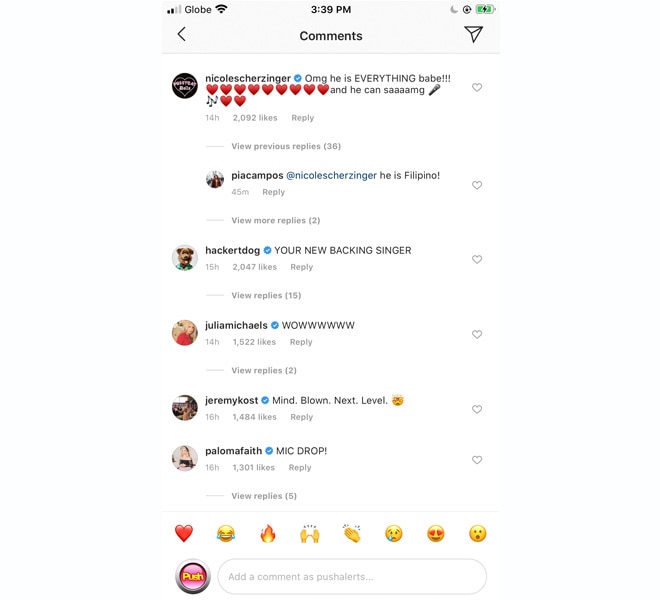Expand View replies (5) under palomafaith
Viewport: 660px width, 600px height.
[264, 496]
